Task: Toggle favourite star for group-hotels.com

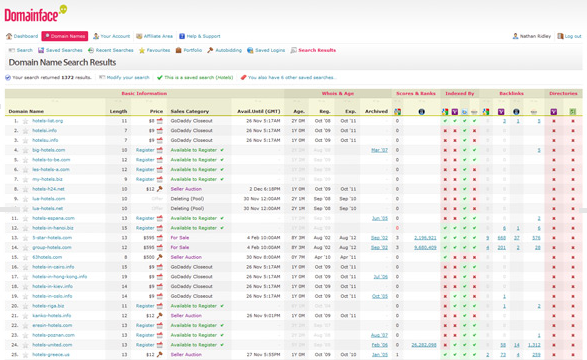Action: pyautogui.click(x=25, y=247)
